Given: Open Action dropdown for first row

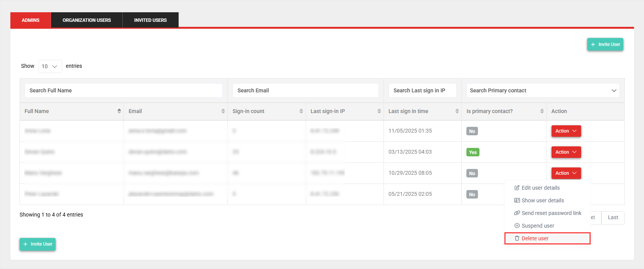Looking at the screenshot, I should [x=566, y=131].
